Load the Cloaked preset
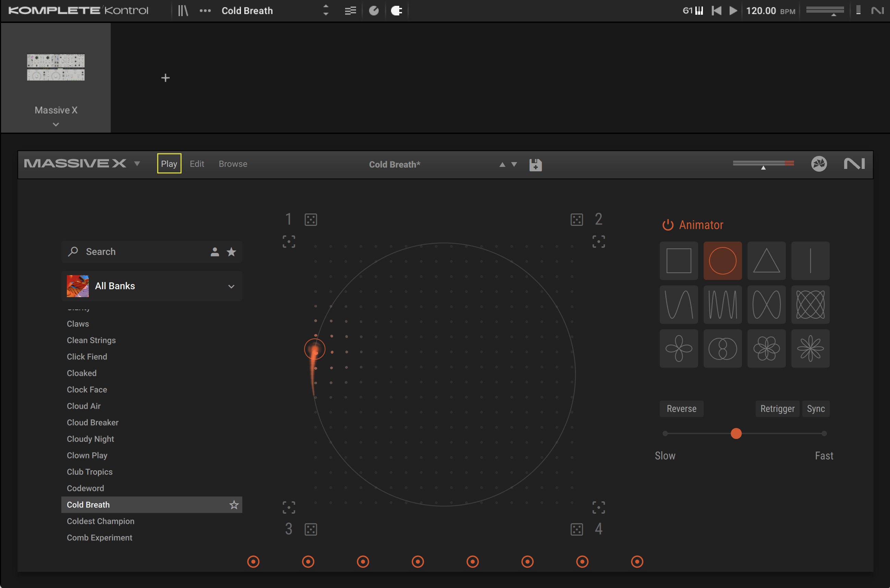 (x=81, y=373)
